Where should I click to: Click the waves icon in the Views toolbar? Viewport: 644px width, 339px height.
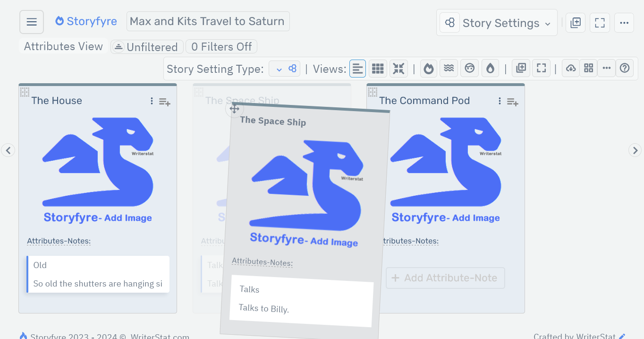[449, 68]
